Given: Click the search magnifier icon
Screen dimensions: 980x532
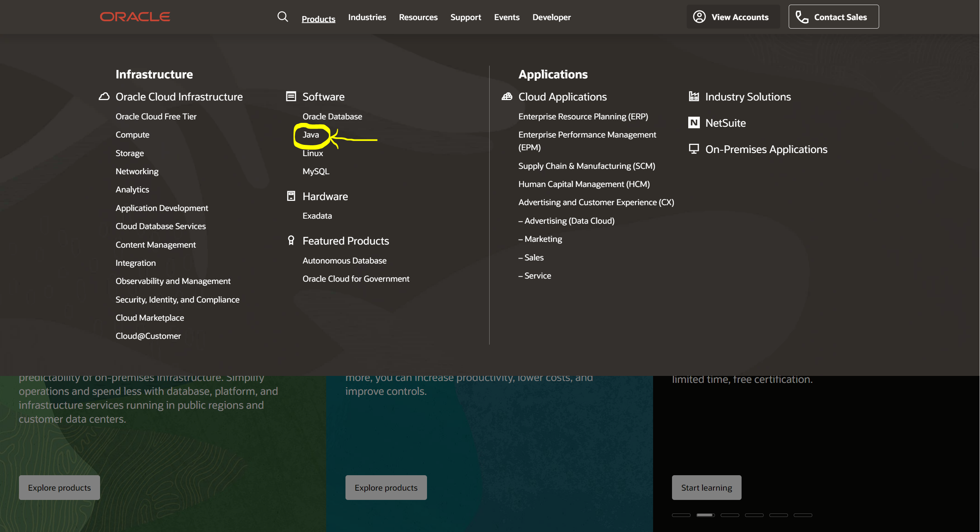Looking at the screenshot, I should (x=282, y=17).
